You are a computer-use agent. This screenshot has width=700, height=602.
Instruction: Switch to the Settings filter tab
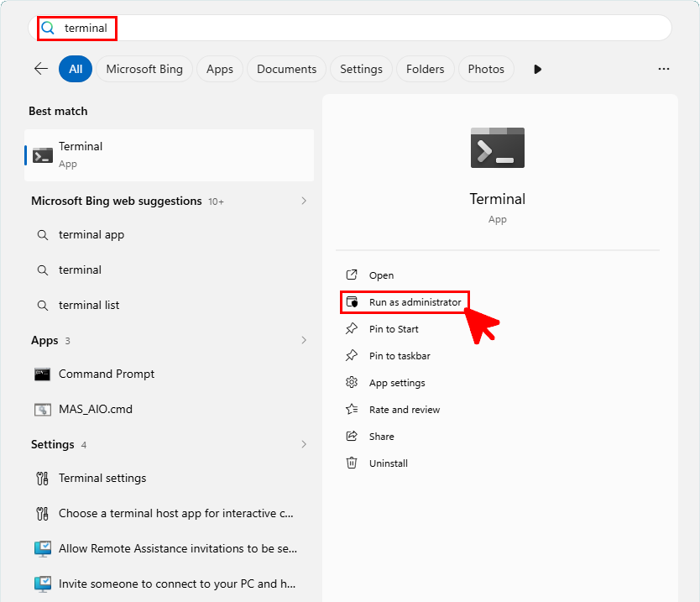pyautogui.click(x=361, y=69)
